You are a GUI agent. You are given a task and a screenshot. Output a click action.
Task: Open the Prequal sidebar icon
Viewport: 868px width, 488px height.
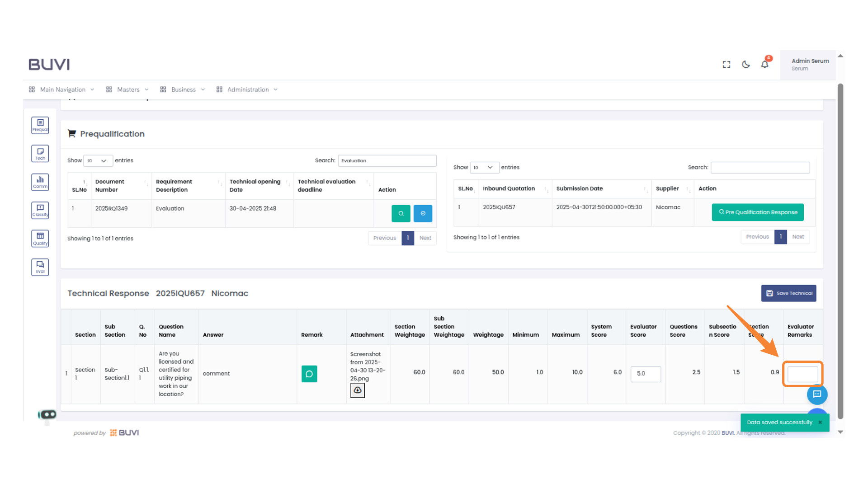point(40,125)
